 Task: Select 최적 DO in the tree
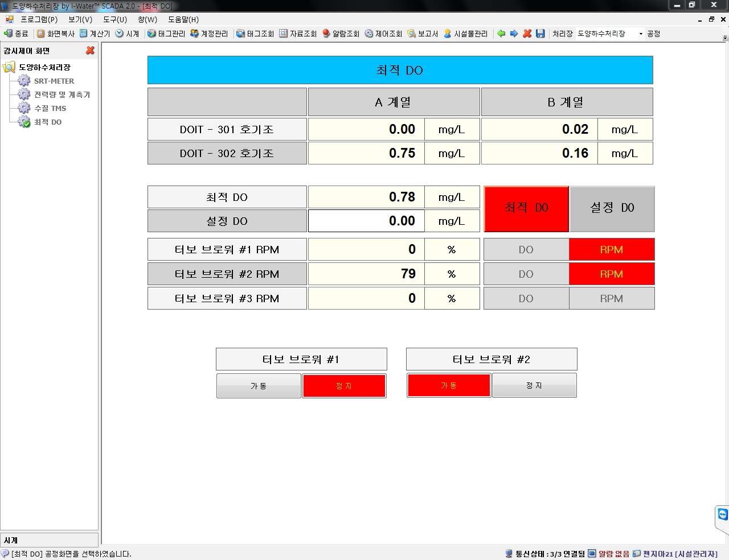(48, 122)
